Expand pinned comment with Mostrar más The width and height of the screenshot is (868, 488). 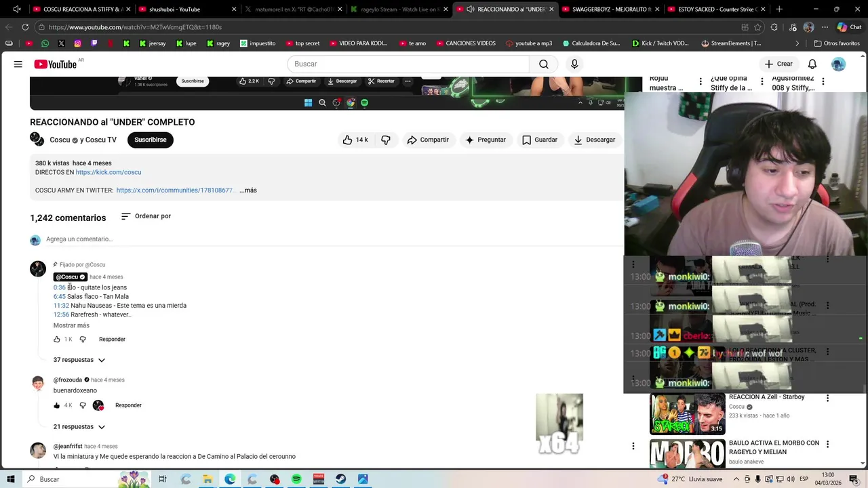pos(71,325)
